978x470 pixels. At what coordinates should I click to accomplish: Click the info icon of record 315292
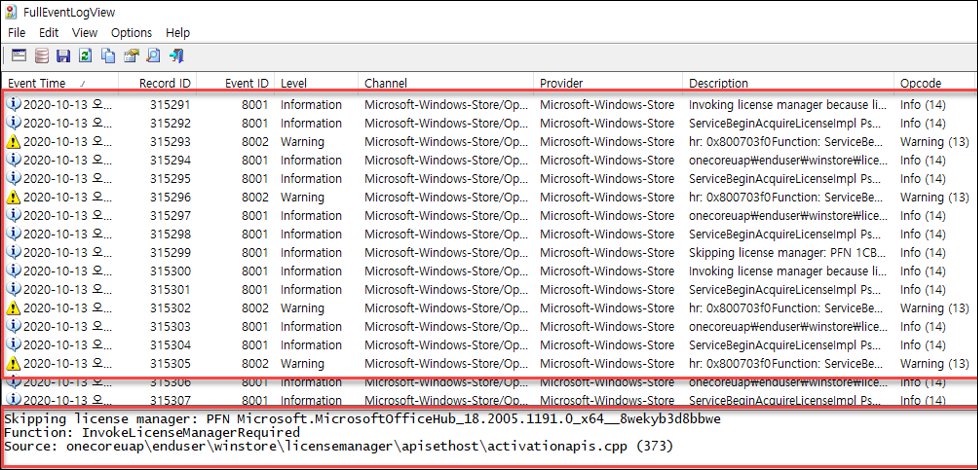click(x=13, y=123)
